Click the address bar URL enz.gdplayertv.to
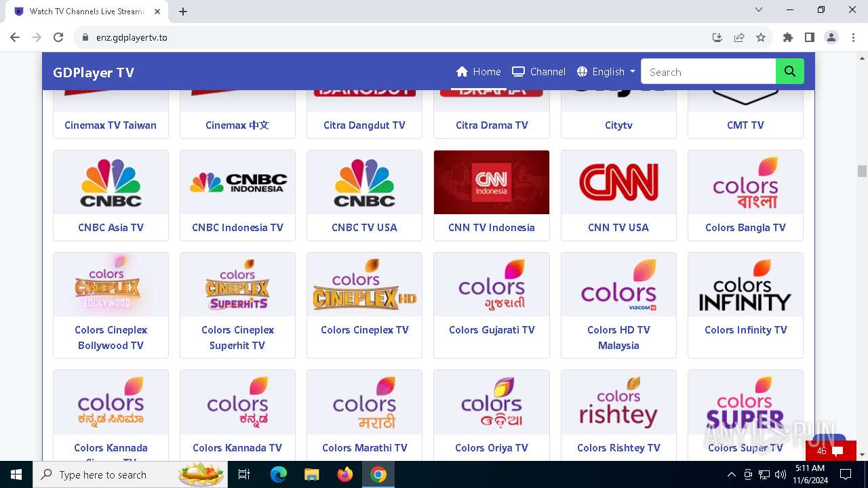Image resolution: width=868 pixels, height=488 pixels. [x=132, y=37]
